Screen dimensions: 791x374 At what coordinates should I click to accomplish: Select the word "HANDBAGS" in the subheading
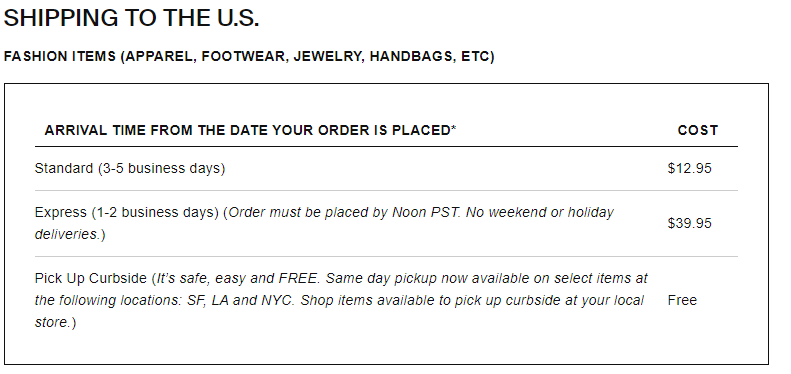click(411, 56)
